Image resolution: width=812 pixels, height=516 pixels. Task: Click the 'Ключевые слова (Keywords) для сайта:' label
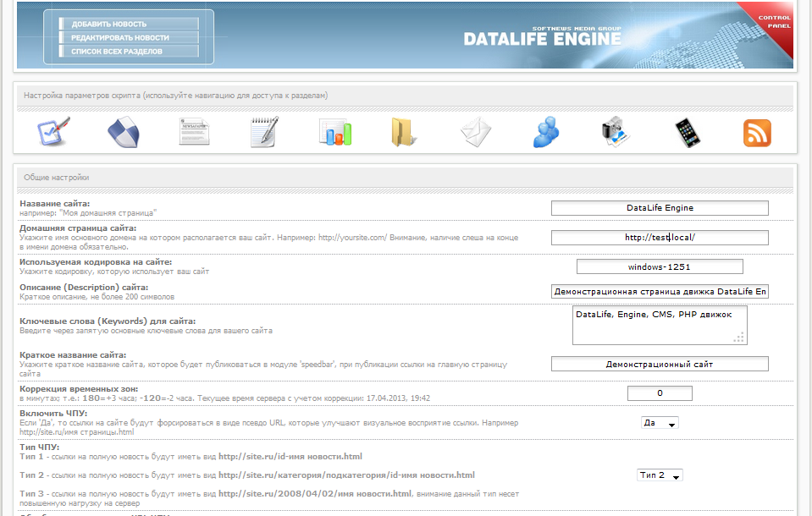tap(108, 321)
